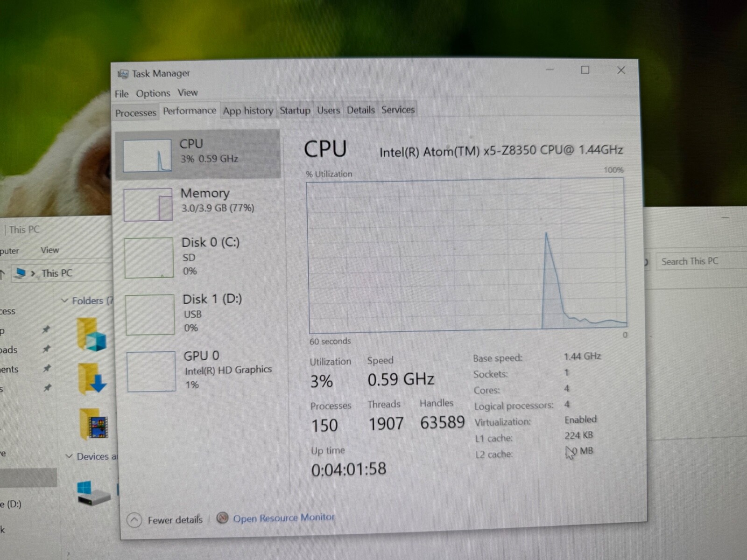The width and height of the screenshot is (747, 560).
Task: Click the pin icon beside Documents in Explorer
Action: click(47, 368)
